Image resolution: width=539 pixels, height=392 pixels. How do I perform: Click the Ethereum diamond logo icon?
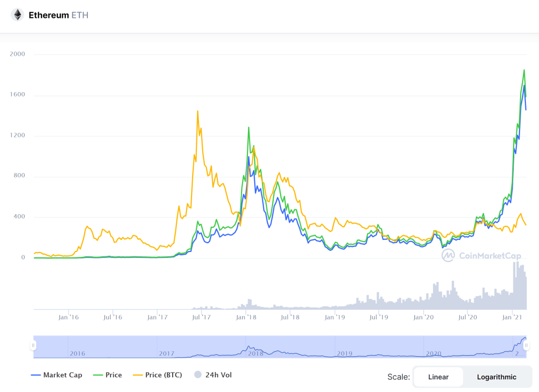(17, 15)
